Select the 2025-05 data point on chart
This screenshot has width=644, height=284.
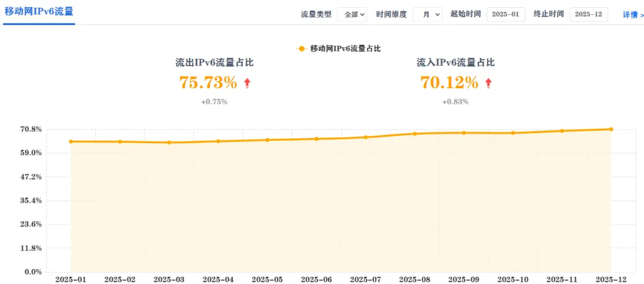(267, 140)
